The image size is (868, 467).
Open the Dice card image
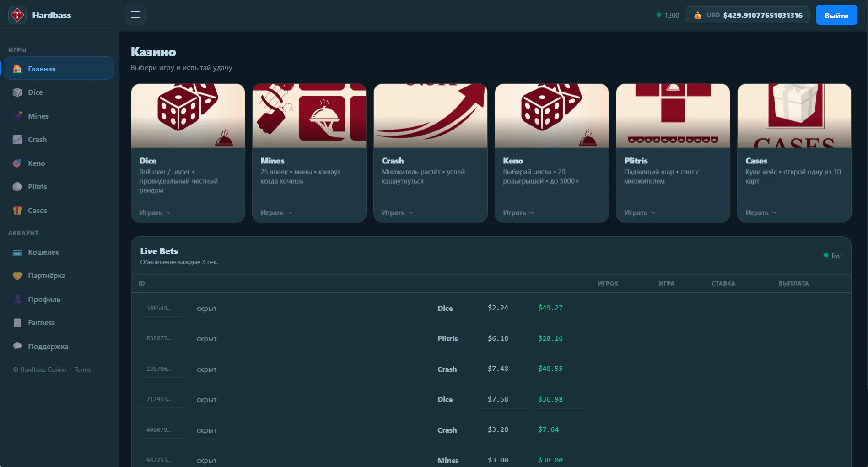click(188, 116)
